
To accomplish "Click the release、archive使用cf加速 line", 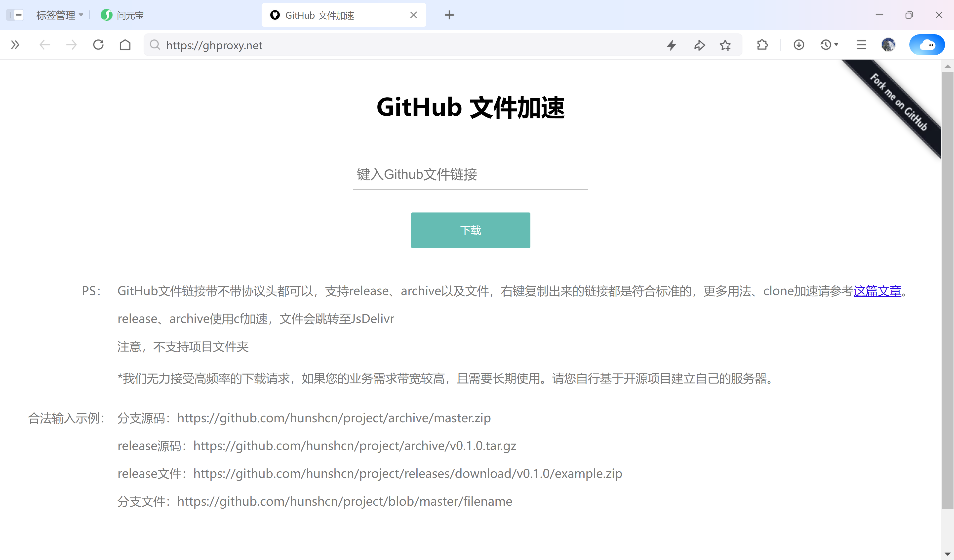I will tap(256, 319).
